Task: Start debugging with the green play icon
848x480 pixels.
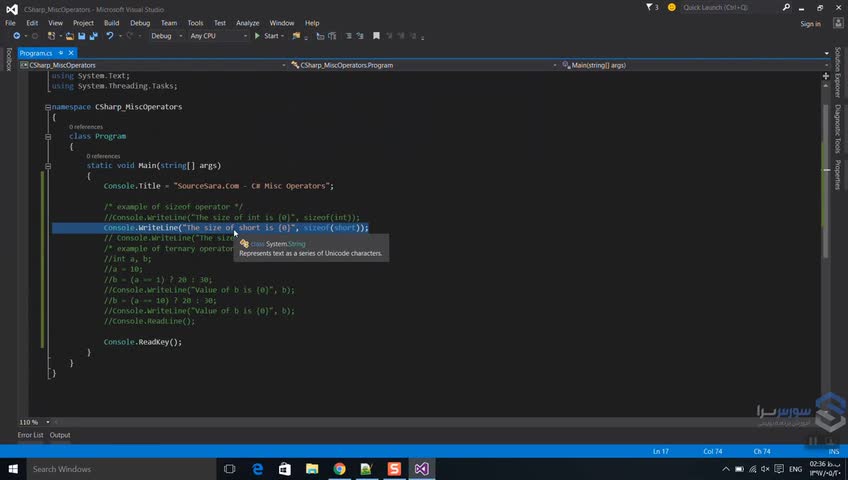Action: [x=257, y=36]
